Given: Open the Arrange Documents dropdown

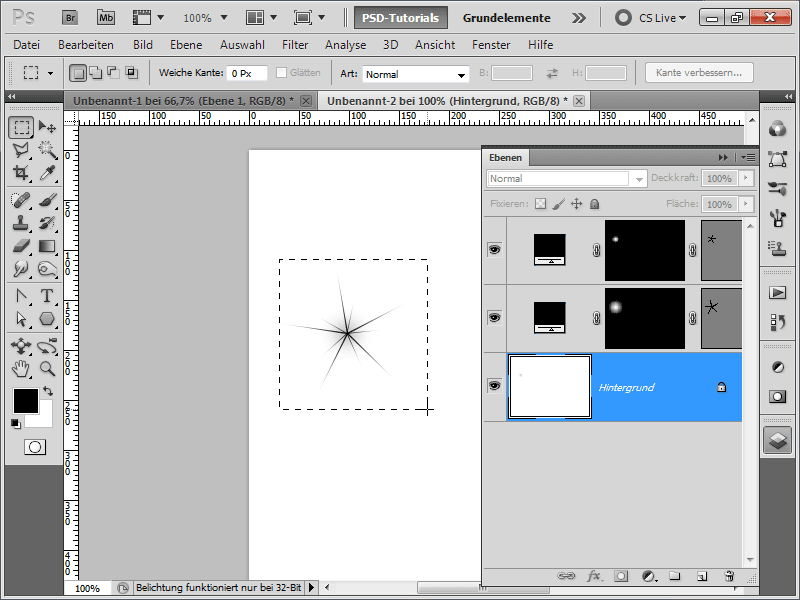Looking at the screenshot, I should [x=261, y=18].
